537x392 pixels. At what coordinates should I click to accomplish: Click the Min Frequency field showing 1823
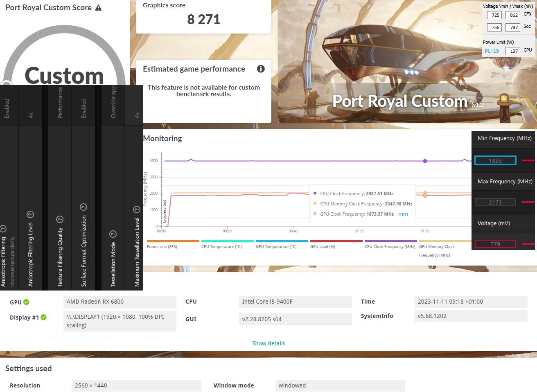[495, 160]
